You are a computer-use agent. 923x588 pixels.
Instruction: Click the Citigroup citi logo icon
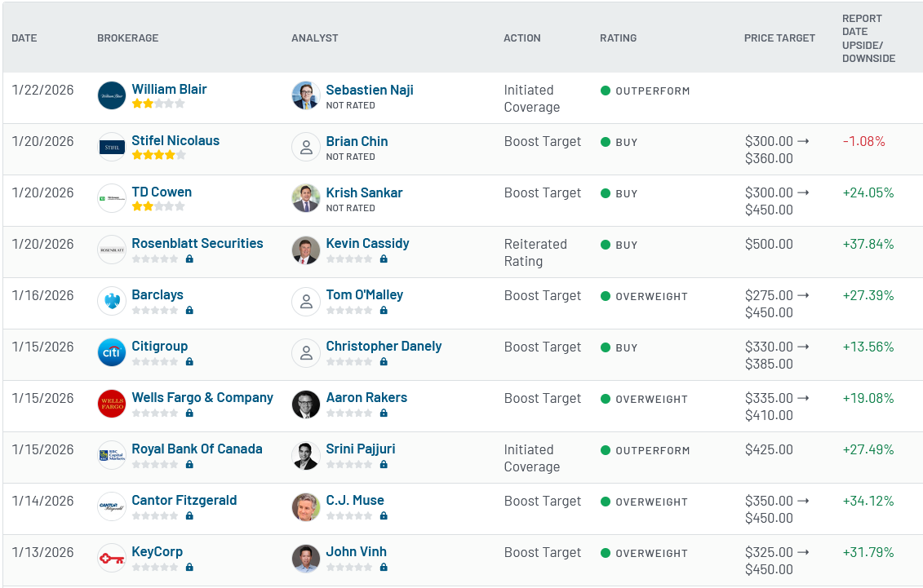tap(111, 352)
